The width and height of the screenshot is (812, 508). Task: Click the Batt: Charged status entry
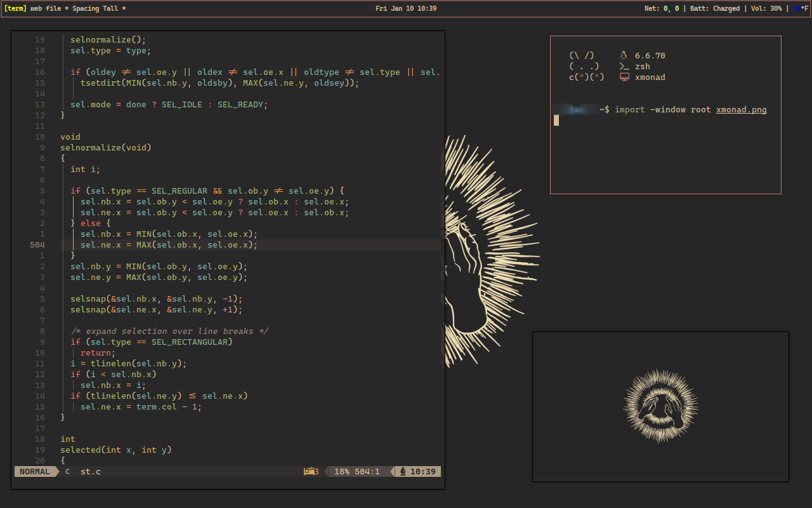pyautogui.click(x=714, y=9)
